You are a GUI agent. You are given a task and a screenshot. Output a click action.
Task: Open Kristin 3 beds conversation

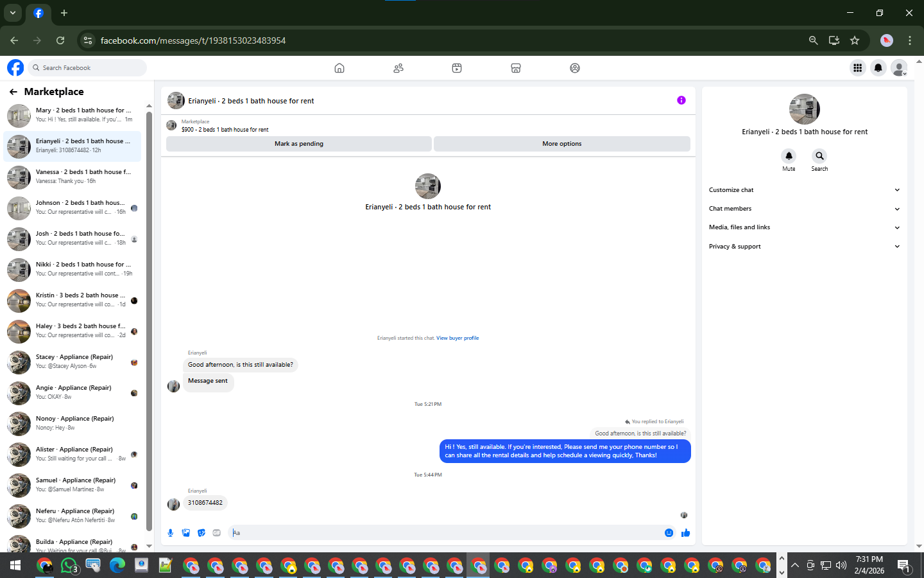pyautogui.click(x=72, y=301)
